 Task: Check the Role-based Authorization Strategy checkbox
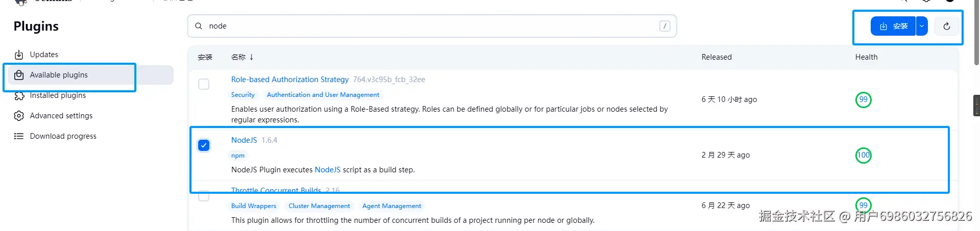(204, 84)
